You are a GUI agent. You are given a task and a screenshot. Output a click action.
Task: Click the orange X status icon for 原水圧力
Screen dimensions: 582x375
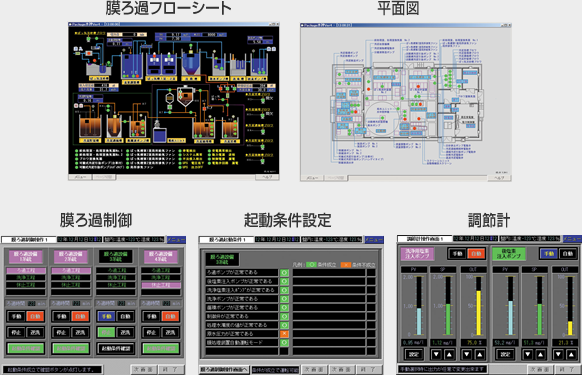[284, 333]
